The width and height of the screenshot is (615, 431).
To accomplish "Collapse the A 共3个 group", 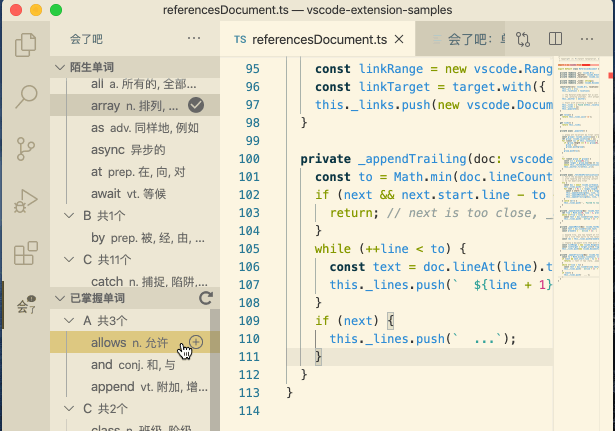I will tap(69, 320).
